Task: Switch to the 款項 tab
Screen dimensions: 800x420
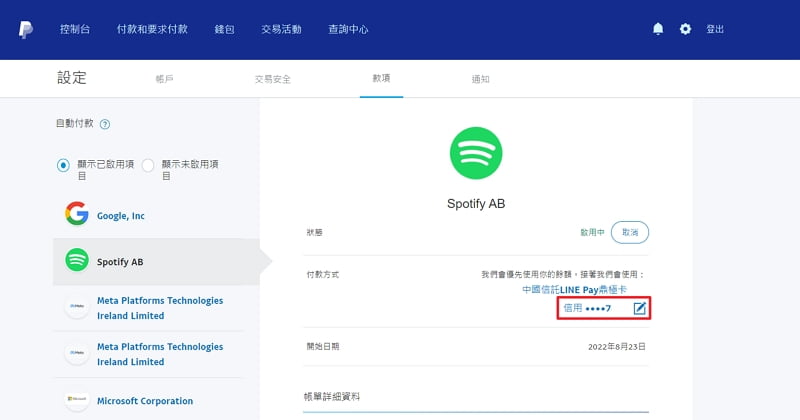Action: 381,78
